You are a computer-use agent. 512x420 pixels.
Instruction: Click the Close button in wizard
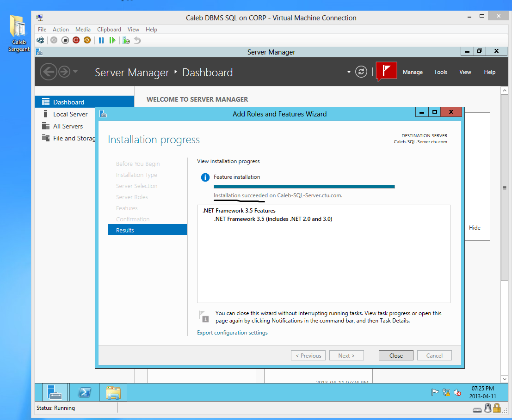[x=396, y=355]
